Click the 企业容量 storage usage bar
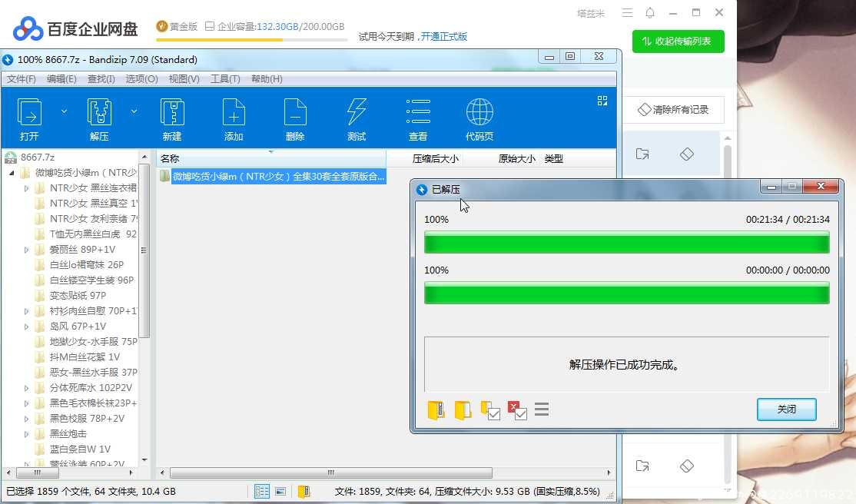 point(252,39)
